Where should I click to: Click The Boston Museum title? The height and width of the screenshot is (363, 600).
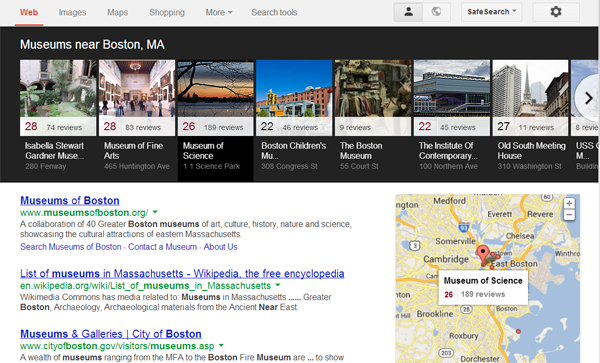[361, 151]
